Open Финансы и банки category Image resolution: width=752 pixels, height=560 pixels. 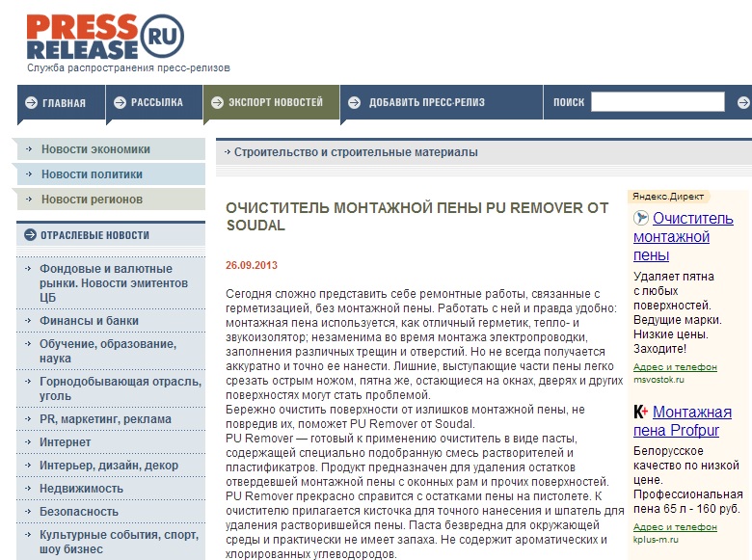click(x=89, y=321)
